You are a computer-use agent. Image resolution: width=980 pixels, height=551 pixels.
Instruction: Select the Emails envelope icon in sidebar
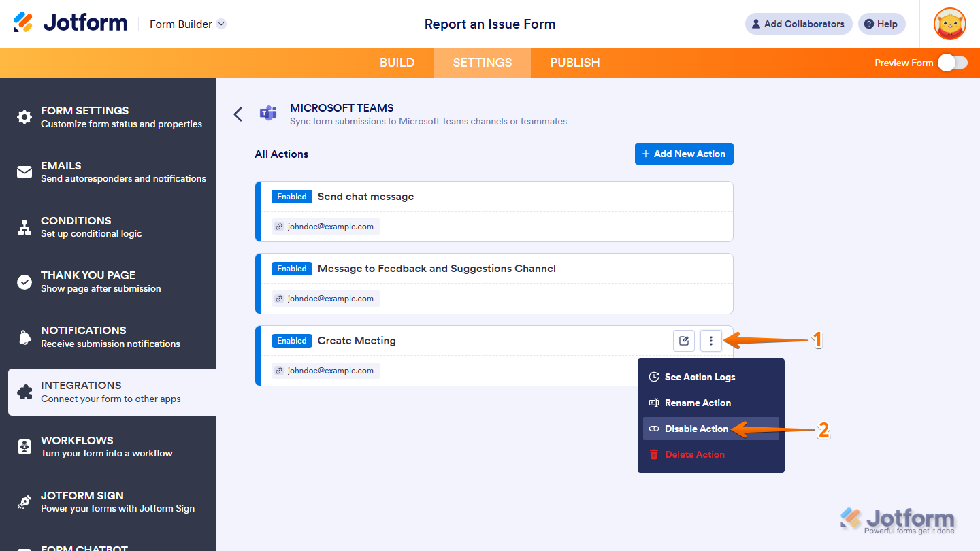click(24, 171)
